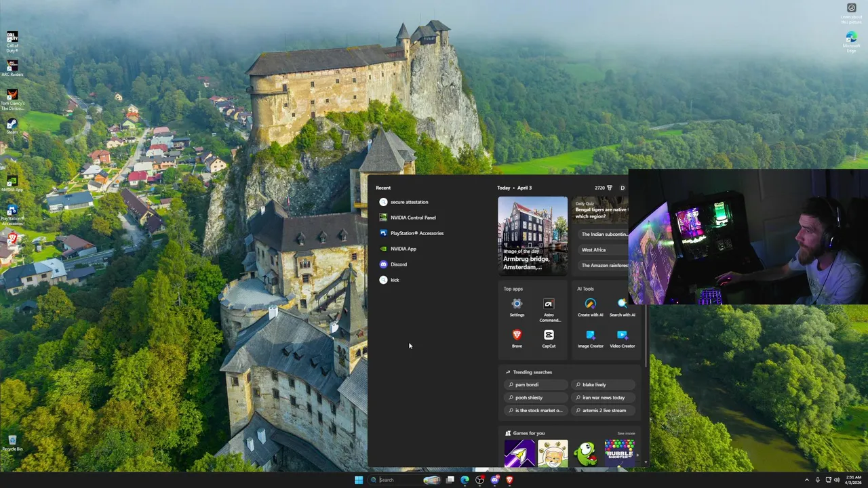Open Brave browser from taskbar
This screenshot has width=868, height=488.
tap(509, 480)
